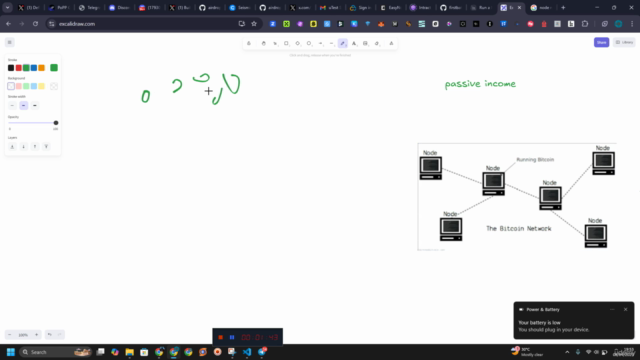Pause the screen recording

coord(232,338)
